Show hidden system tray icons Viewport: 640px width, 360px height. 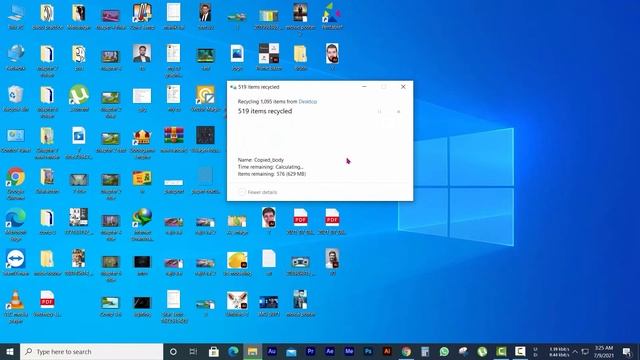[x=575, y=351]
